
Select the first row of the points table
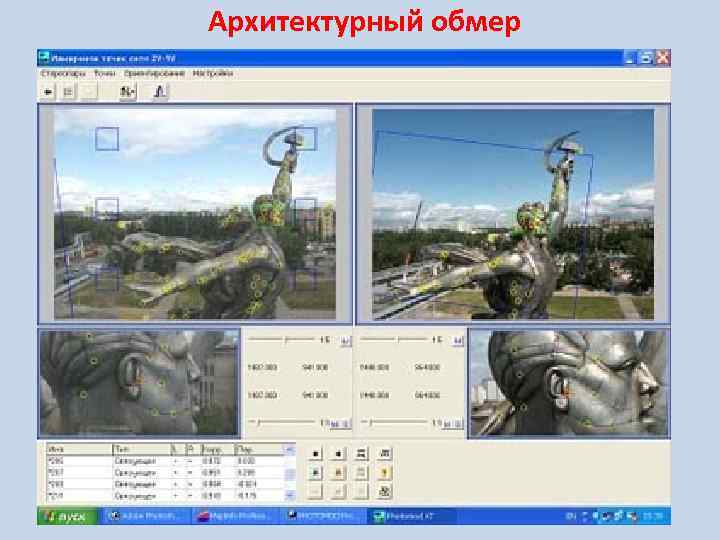[x=165, y=461]
